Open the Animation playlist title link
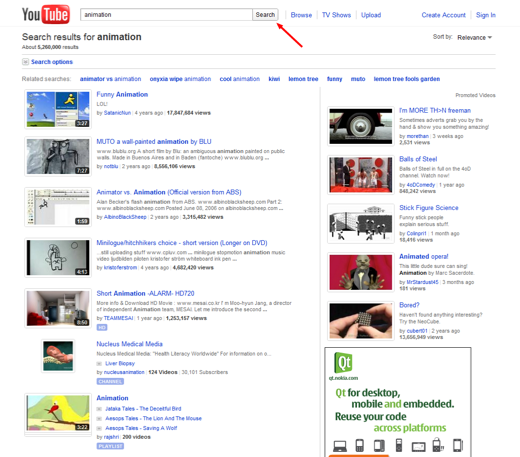 pyautogui.click(x=112, y=398)
